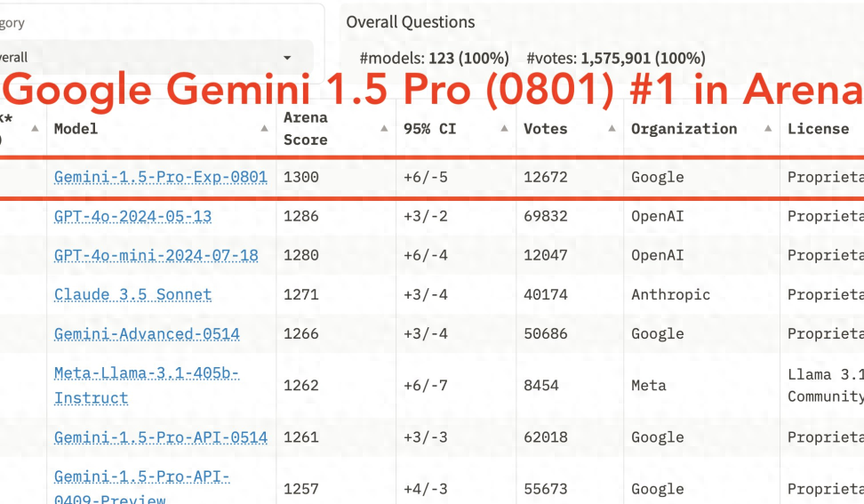Open the Claude 3.5 Sonnet link
864x504 pixels.
click(x=132, y=294)
